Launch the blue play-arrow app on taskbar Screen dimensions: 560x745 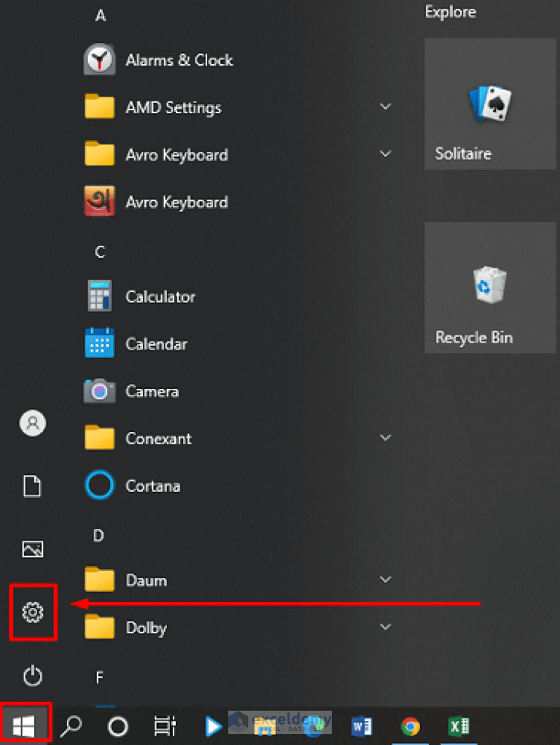coord(213,726)
